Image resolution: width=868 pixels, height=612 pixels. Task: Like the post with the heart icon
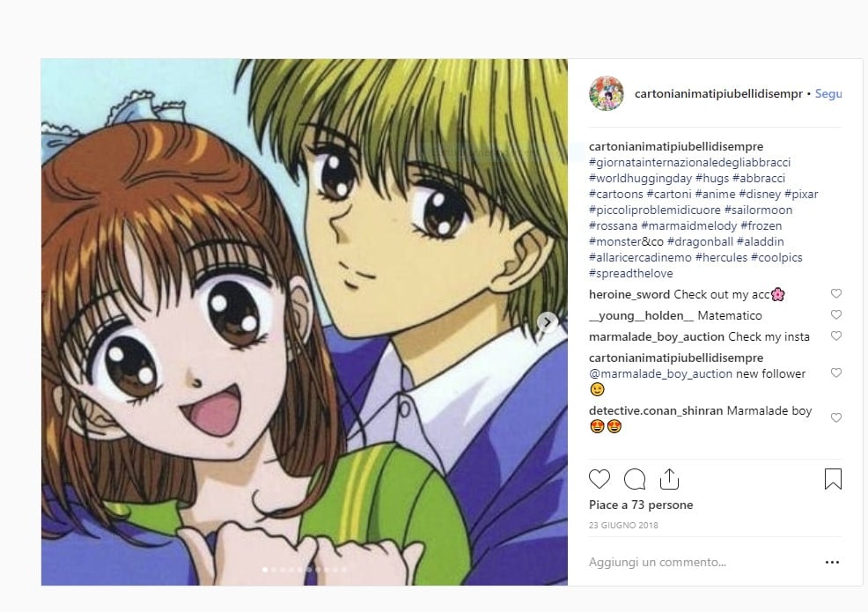click(x=599, y=479)
